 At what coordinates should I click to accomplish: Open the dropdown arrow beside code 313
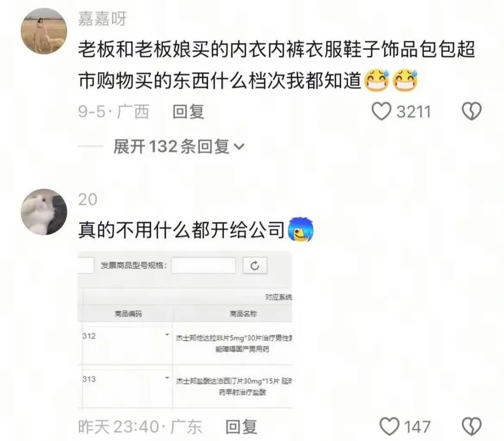[167, 378]
